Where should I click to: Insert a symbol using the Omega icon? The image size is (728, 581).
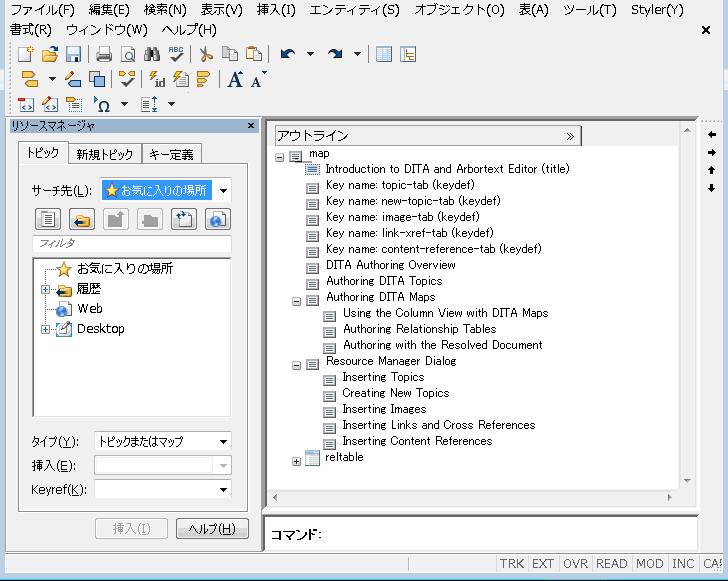102,104
